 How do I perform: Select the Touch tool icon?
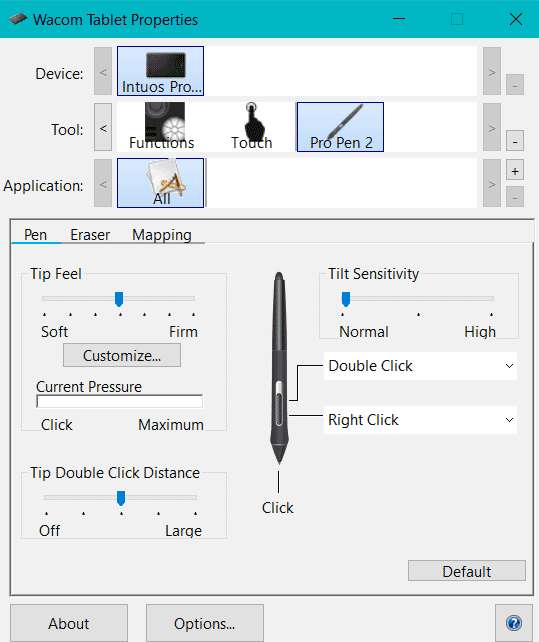click(x=251, y=127)
